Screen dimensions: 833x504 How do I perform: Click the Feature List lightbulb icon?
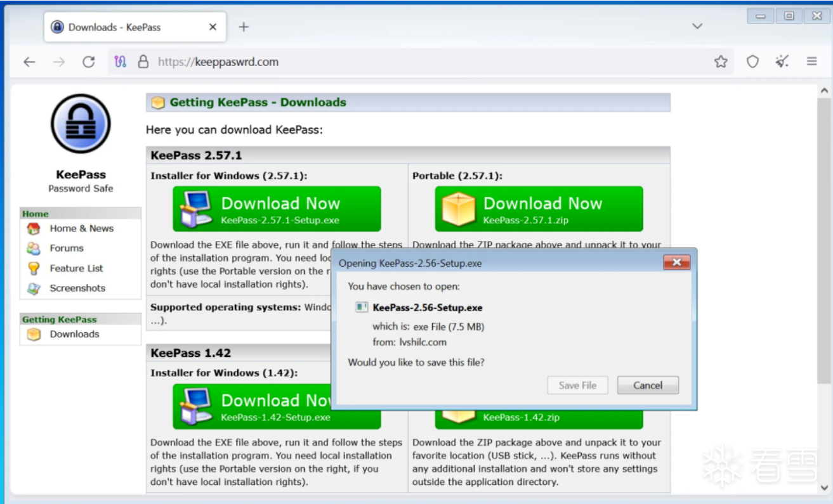[34, 268]
